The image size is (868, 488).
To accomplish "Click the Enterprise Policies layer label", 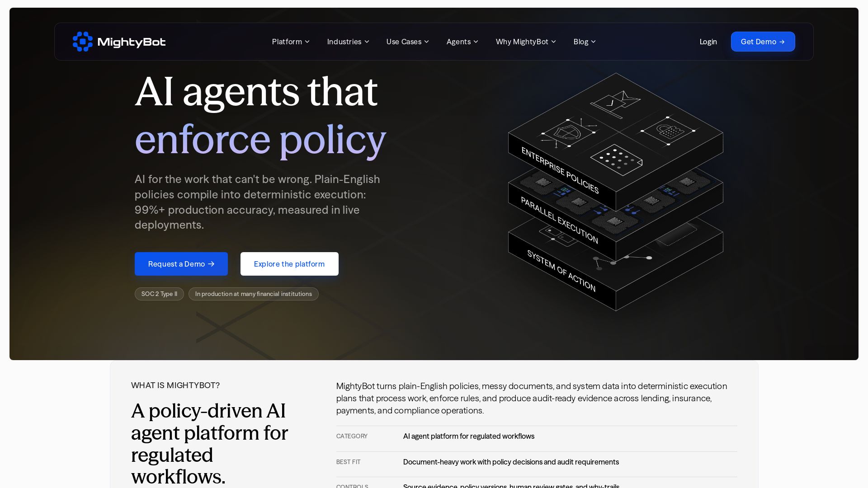I will [560, 170].
